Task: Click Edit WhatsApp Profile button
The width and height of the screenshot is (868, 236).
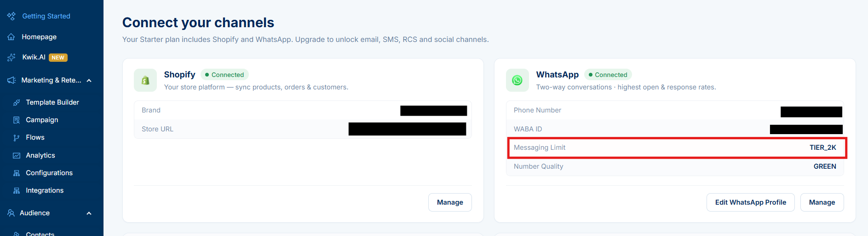Action: (751, 202)
